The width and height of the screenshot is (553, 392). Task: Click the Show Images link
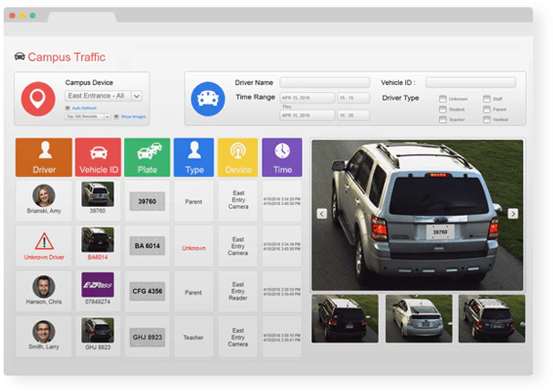(x=133, y=117)
